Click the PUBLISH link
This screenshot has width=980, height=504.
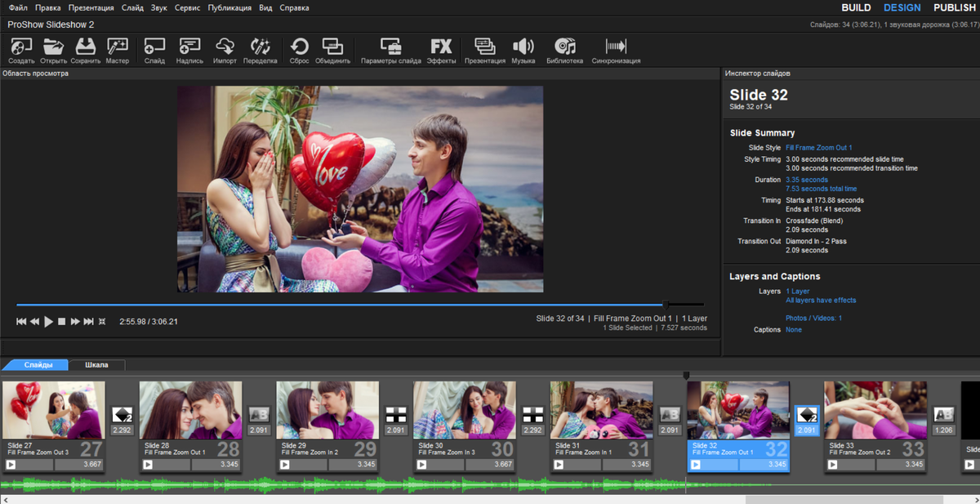click(x=953, y=7)
